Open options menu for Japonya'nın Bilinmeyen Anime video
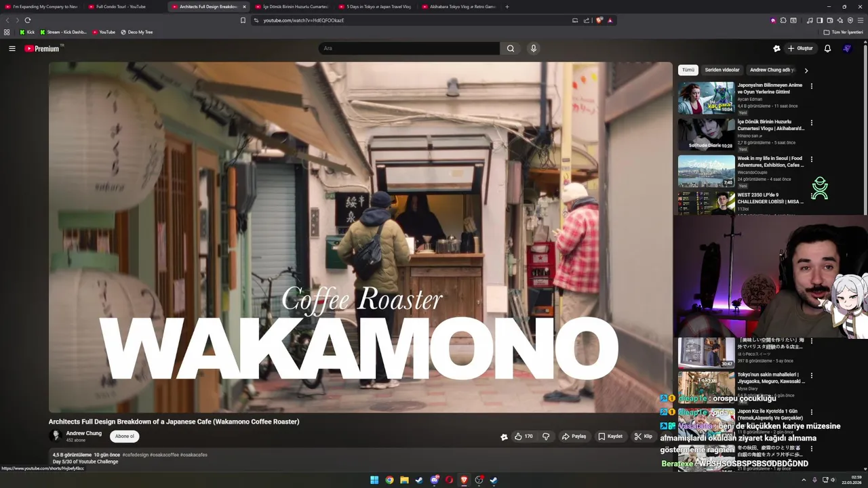 point(811,86)
